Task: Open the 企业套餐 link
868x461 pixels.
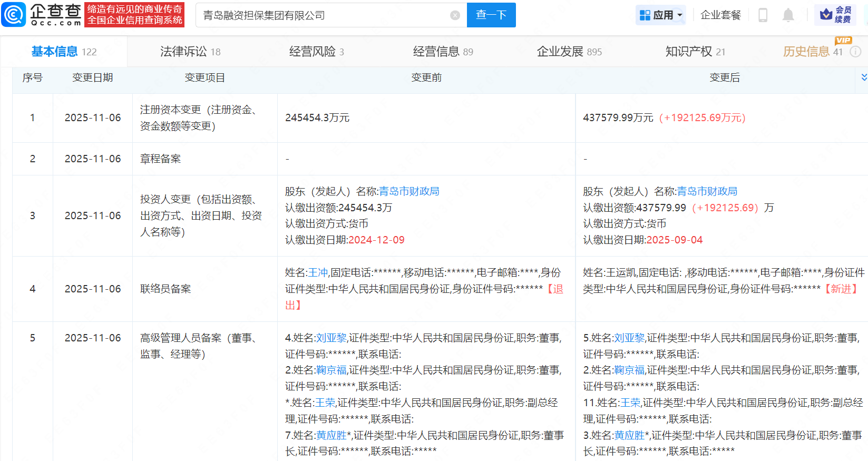Action: (x=720, y=15)
